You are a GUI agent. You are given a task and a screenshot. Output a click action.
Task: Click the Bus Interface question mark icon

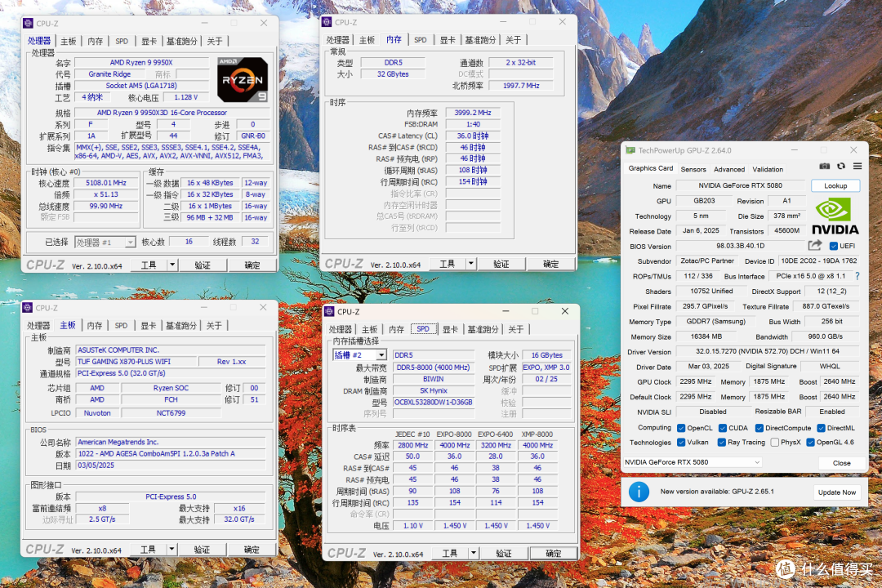click(x=857, y=276)
